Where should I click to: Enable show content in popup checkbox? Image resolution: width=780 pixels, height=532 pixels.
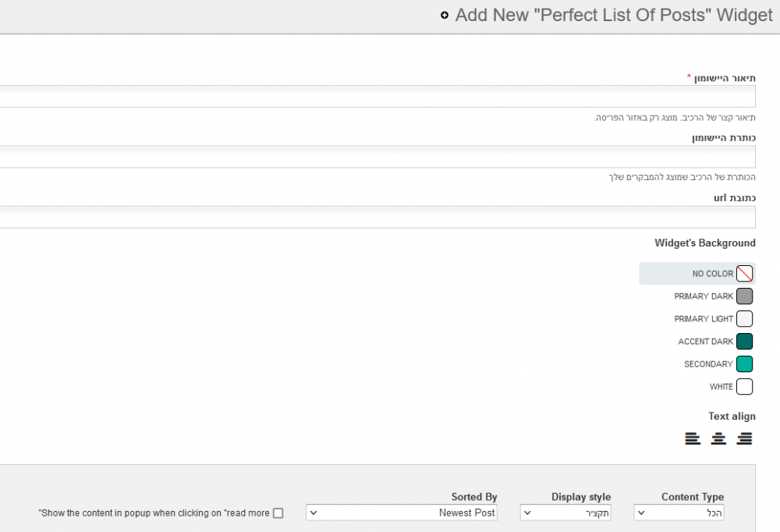[278, 513]
